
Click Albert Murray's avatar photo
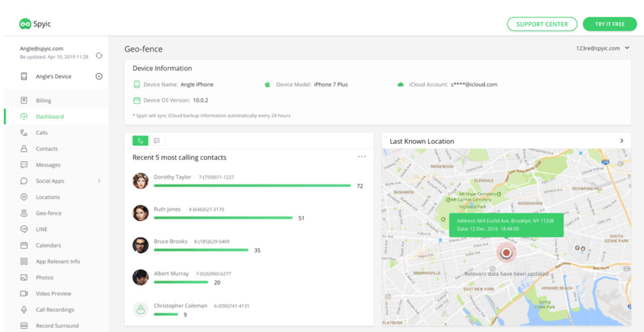click(141, 277)
